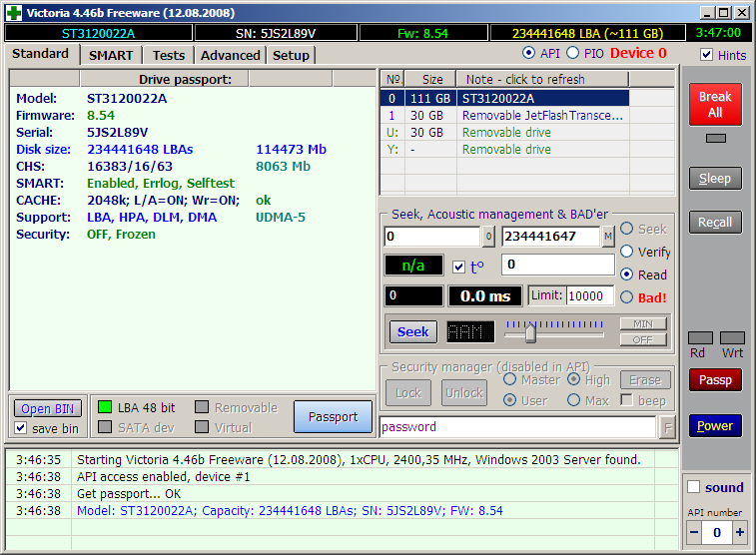Select the High security level radio

pos(574,379)
